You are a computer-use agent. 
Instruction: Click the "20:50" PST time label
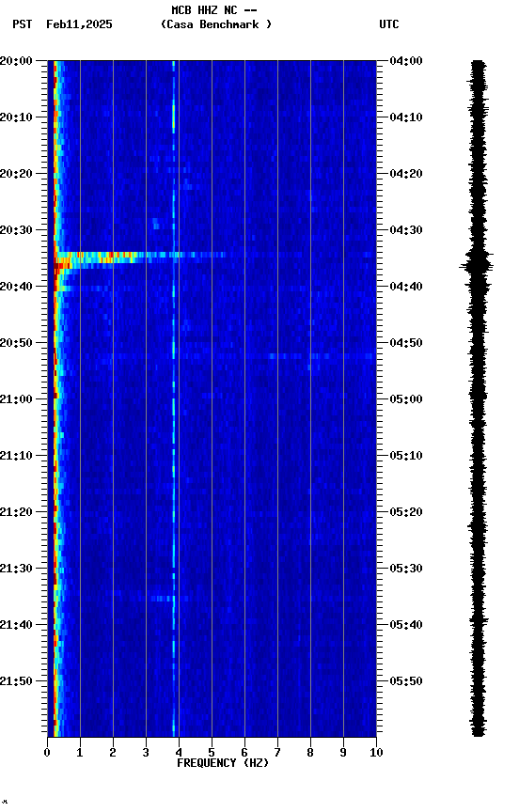(x=16, y=343)
